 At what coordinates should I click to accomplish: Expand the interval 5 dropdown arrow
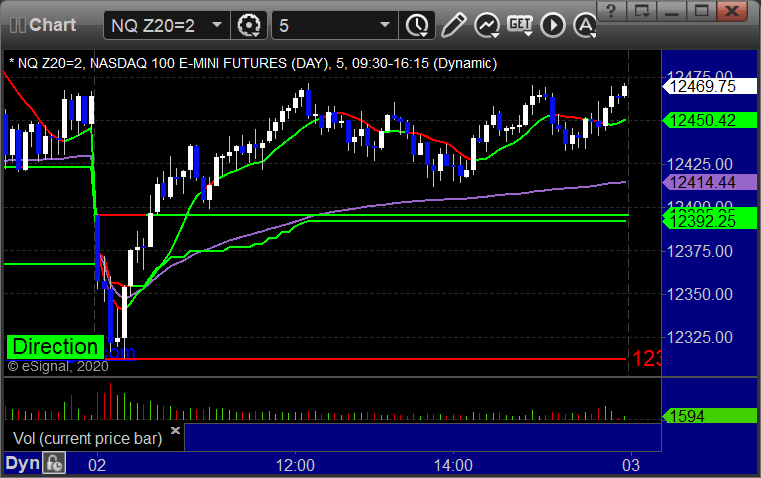[x=384, y=25]
